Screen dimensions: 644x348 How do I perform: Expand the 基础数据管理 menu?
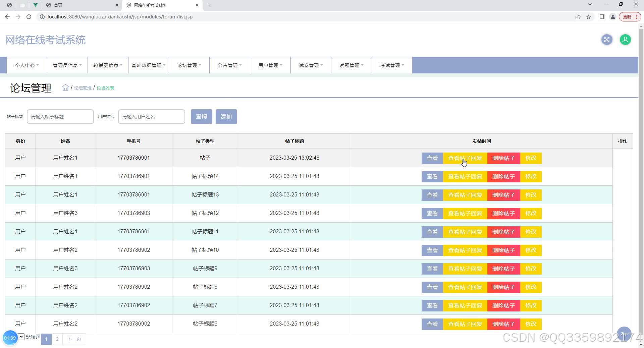click(x=148, y=65)
